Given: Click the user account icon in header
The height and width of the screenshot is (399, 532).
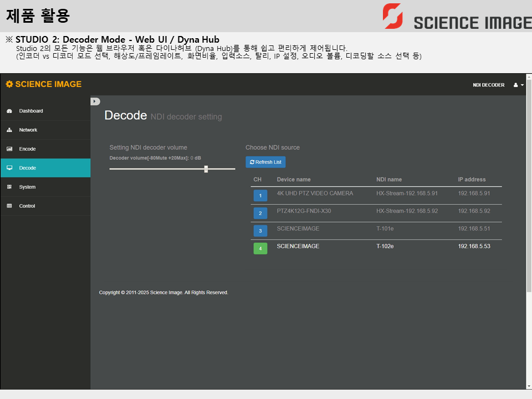Looking at the screenshot, I should [x=516, y=85].
